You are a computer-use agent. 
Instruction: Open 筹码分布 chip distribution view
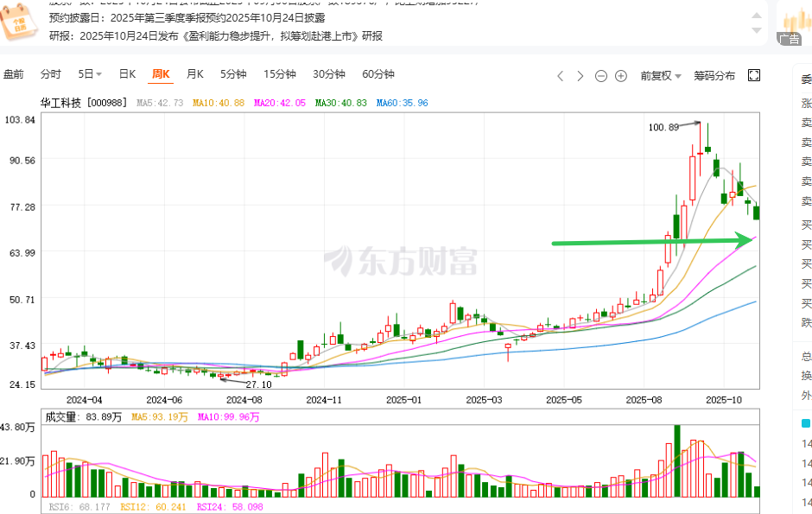[x=714, y=76]
